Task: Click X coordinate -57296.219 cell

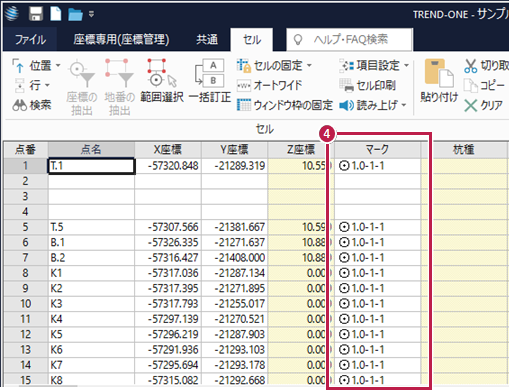Action: [x=168, y=334]
